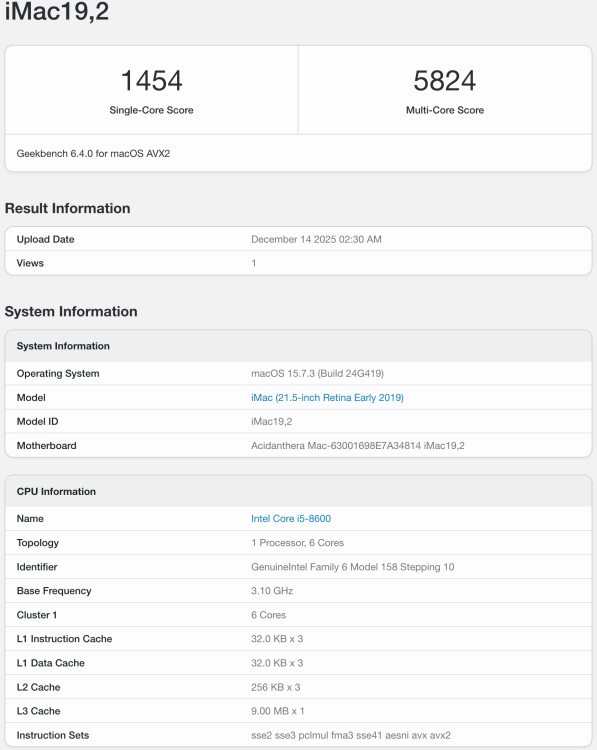Select the L1 Data Cache value '32.0 KB x 3'
The height and width of the screenshot is (750, 597).
(277, 663)
